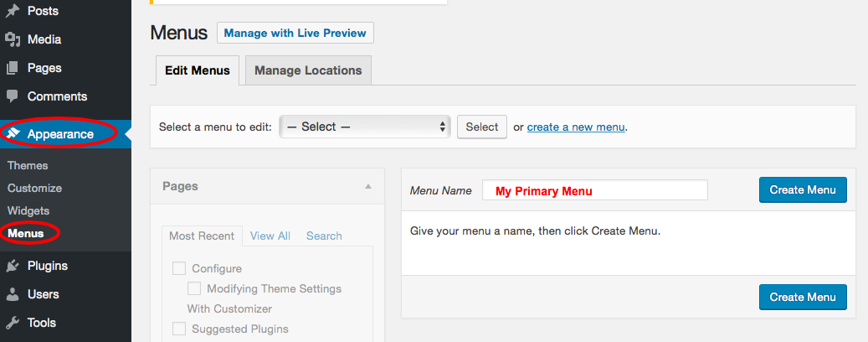Collapse the Pages panel arrow

(368, 187)
